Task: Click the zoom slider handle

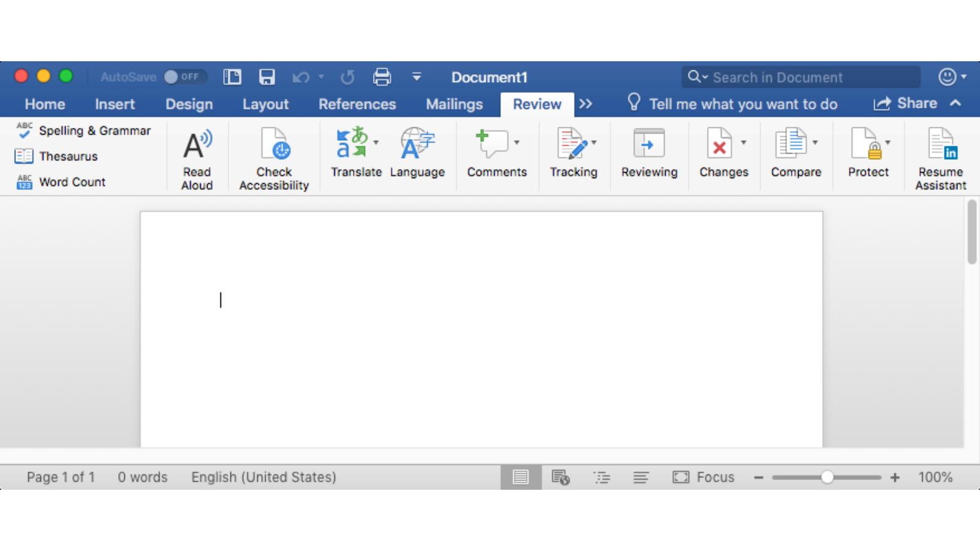Action: click(827, 477)
